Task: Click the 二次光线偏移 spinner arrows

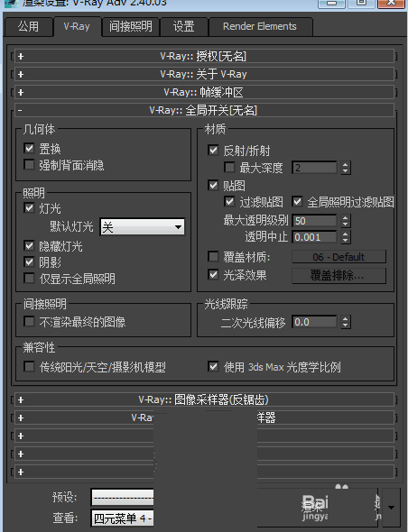Action: tap(345, 322)
